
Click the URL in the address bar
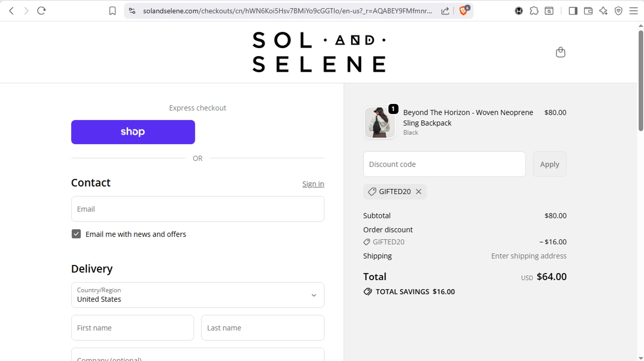[x=287, y=11]
